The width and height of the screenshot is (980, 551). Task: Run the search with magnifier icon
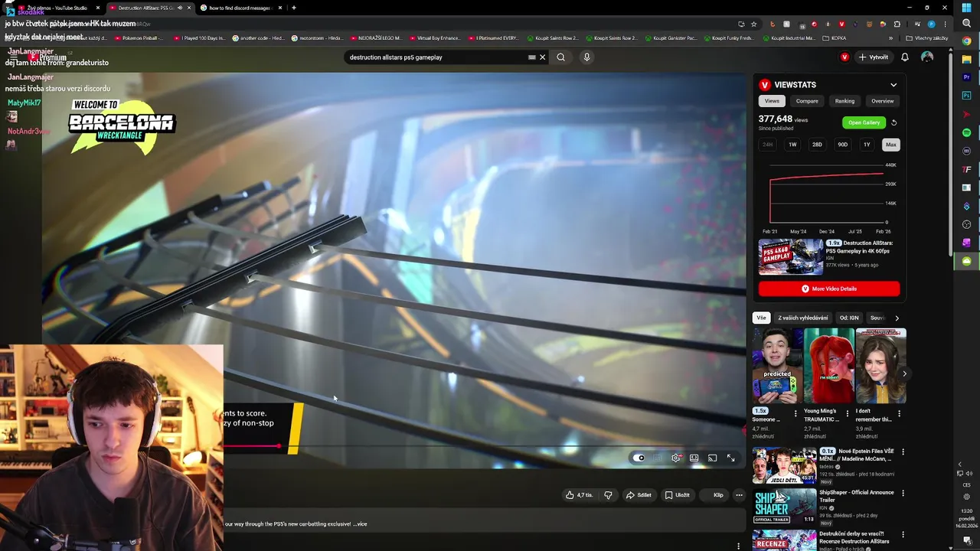[560, 57]
